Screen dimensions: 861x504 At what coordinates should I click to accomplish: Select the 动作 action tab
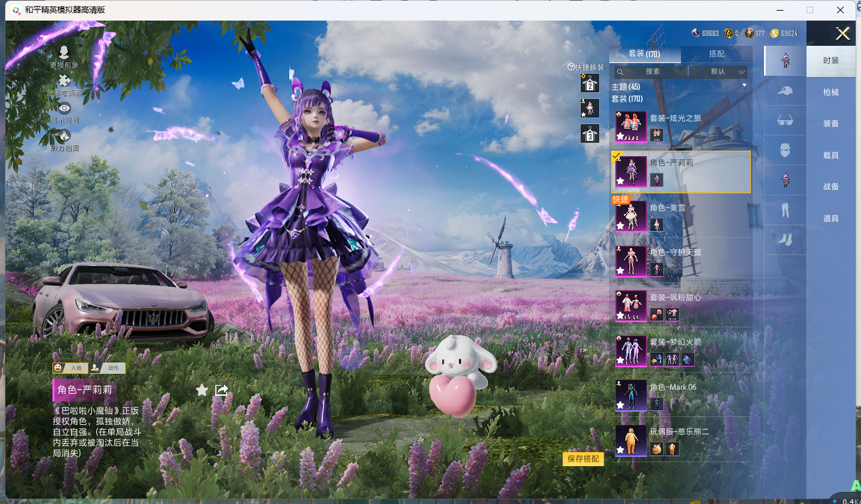coord(108,368)
